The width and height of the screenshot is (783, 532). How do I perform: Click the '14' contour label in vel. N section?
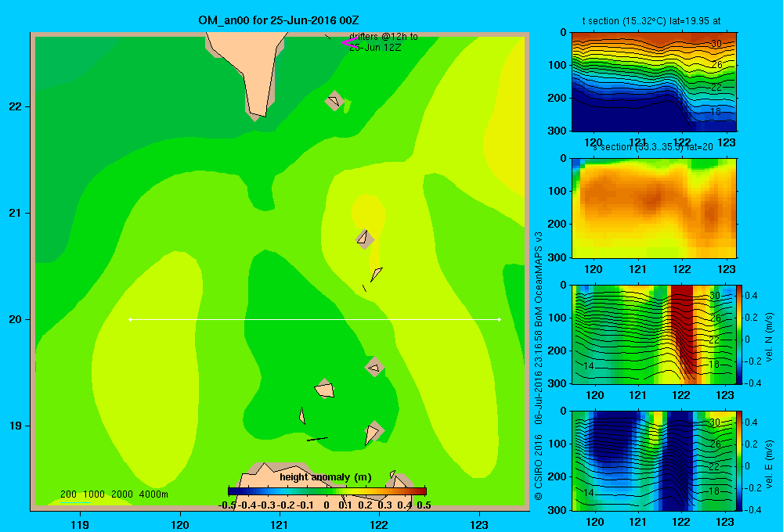pyautogui.click(x=589, y=366)
